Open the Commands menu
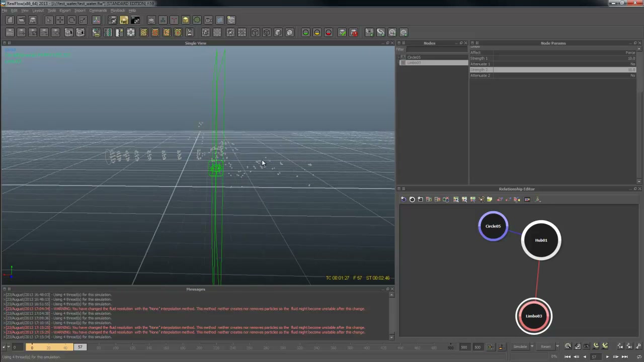Screen dimensions: 644x362 98,11
